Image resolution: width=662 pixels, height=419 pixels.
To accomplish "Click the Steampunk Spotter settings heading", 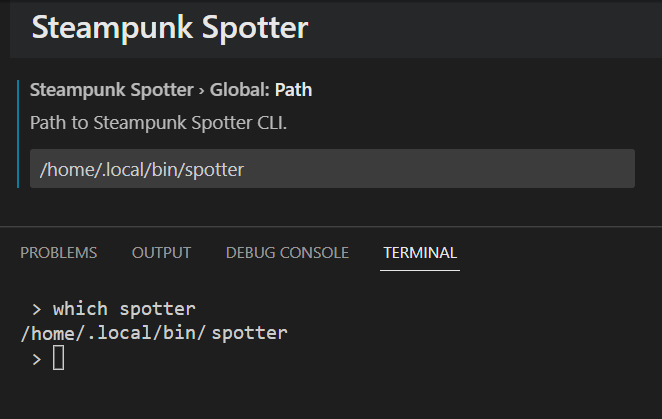I will coord(170,28).
